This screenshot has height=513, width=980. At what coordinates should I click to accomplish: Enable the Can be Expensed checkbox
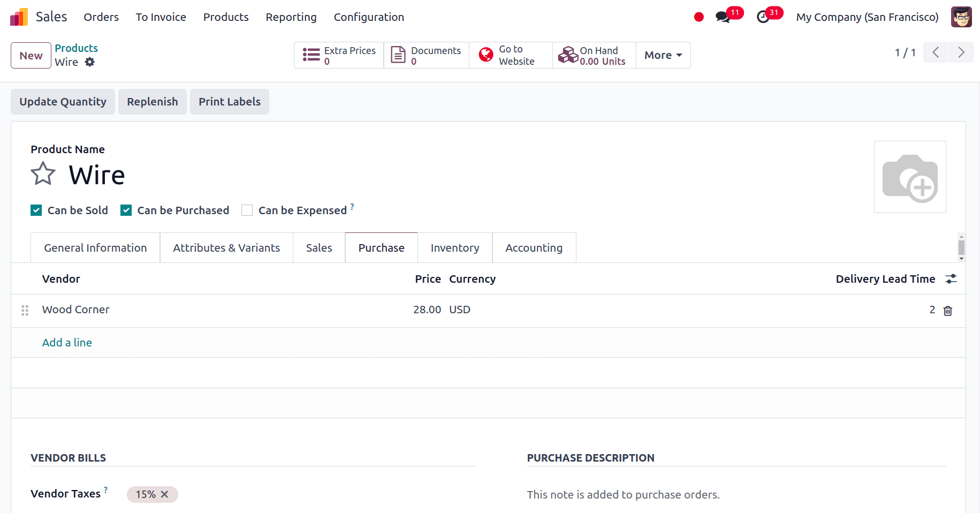click(247, 210)
